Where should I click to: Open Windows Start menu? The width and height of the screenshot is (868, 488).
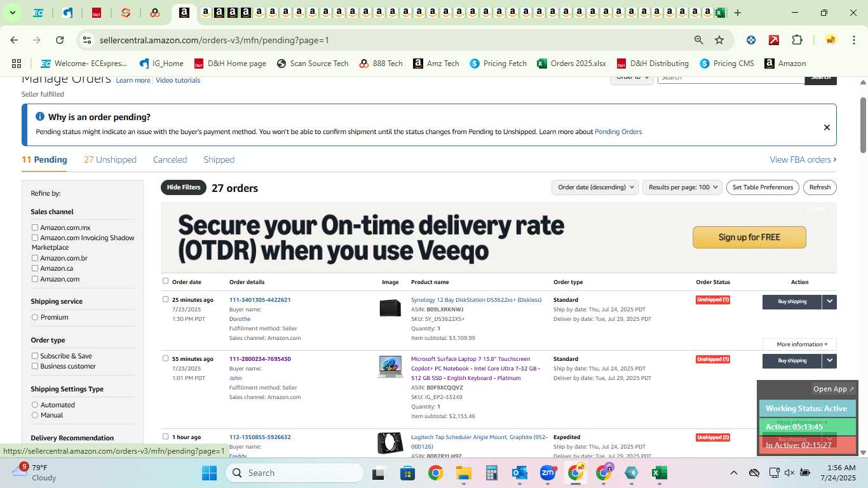coord(209,473)
